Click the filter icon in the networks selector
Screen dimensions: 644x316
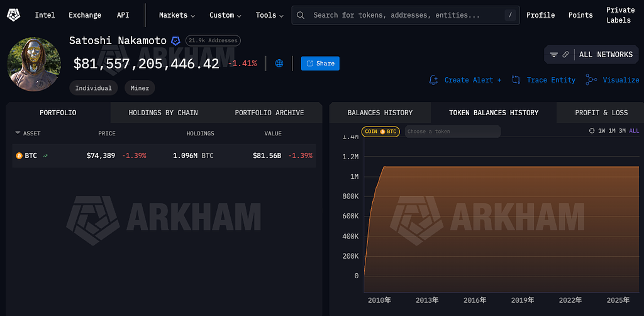[x=554, y=55]
